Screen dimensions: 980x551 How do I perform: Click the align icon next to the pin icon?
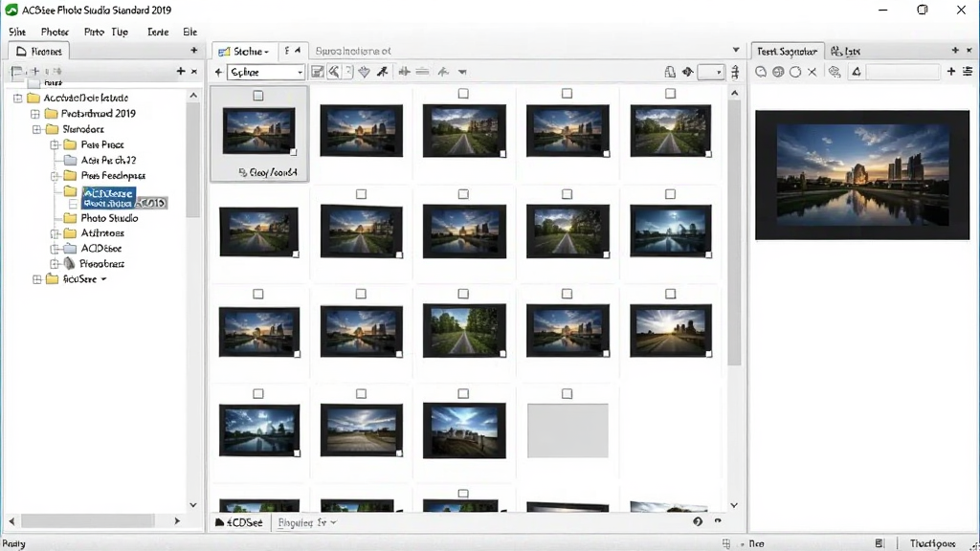click(x=405, y=72)
